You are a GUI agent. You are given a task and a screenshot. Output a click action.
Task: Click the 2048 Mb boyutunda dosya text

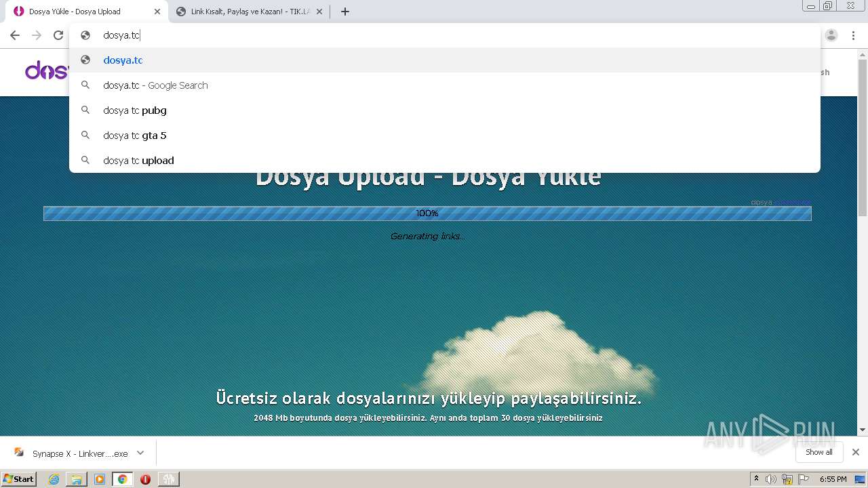point(428,418)
